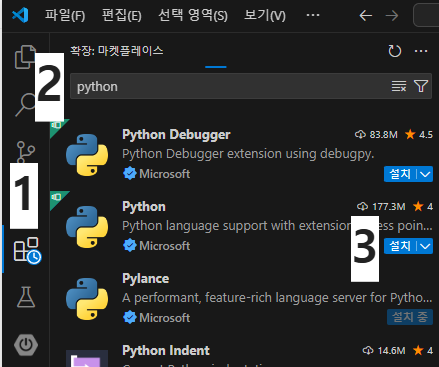Click Pylance 설치 중 status button
Screen dimensions: 439x367
click(x=410, y=317)
